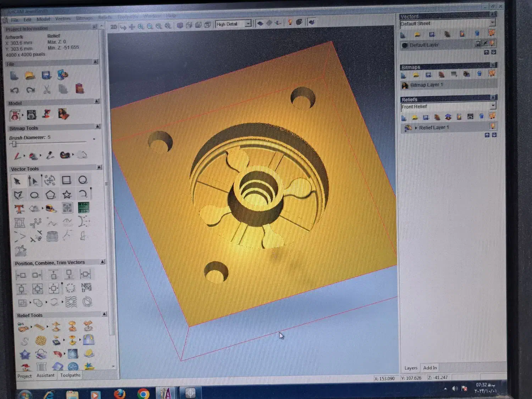Screen dimensions: 532x399
Task: Open the Front Relief dropdown
Action: tap(493, 106)
